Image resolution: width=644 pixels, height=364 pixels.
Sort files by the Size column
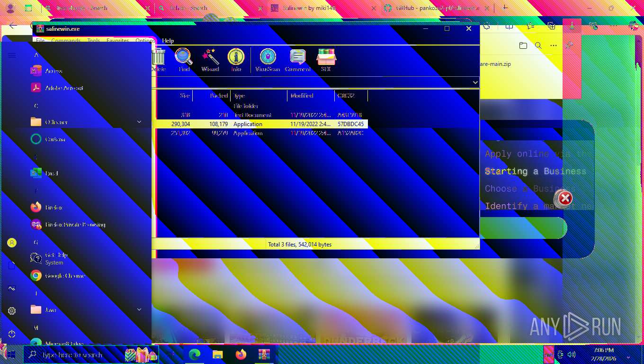click(174, 96)
